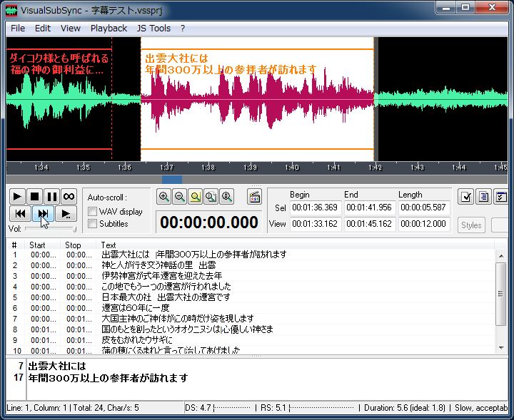Click the red subtitle ダイコク様 in waveform

coord(59,64)
